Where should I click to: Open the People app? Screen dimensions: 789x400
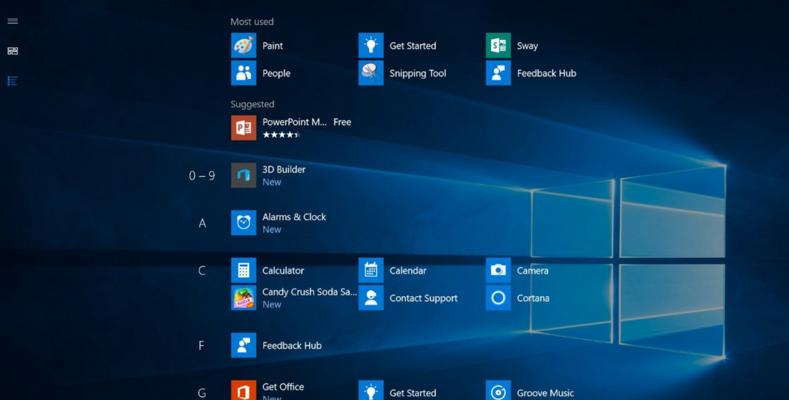pos(261,73)
